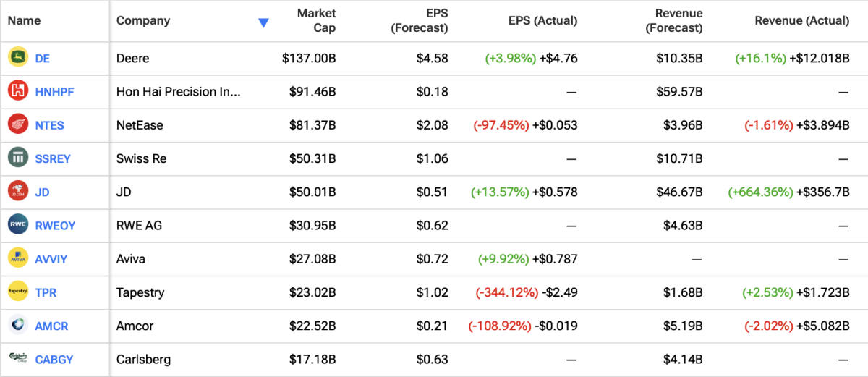Click the RWE logo icon
Viewport: 868px width, 377px height.
pyautogui.click(x=18, y=225)
